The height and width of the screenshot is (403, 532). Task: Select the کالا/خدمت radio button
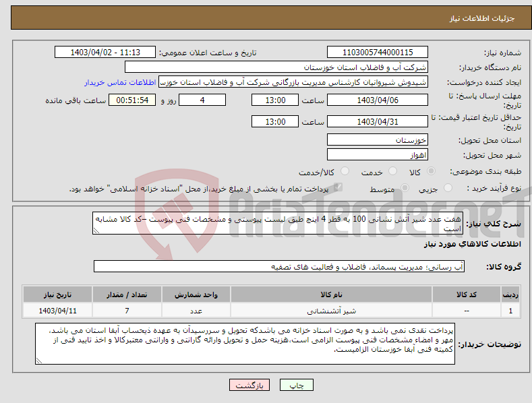point(345,171)
